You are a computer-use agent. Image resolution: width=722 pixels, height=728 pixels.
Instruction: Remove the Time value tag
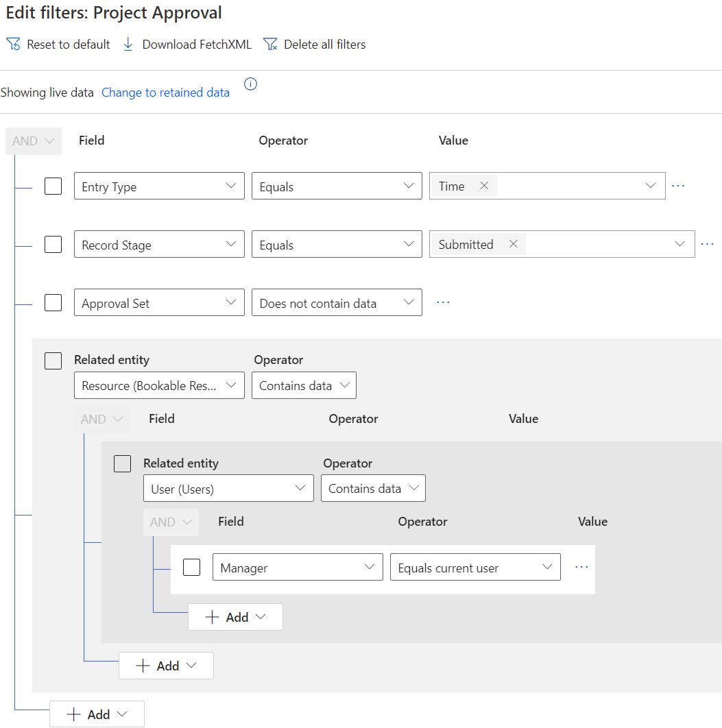click(x=484, y=186)
